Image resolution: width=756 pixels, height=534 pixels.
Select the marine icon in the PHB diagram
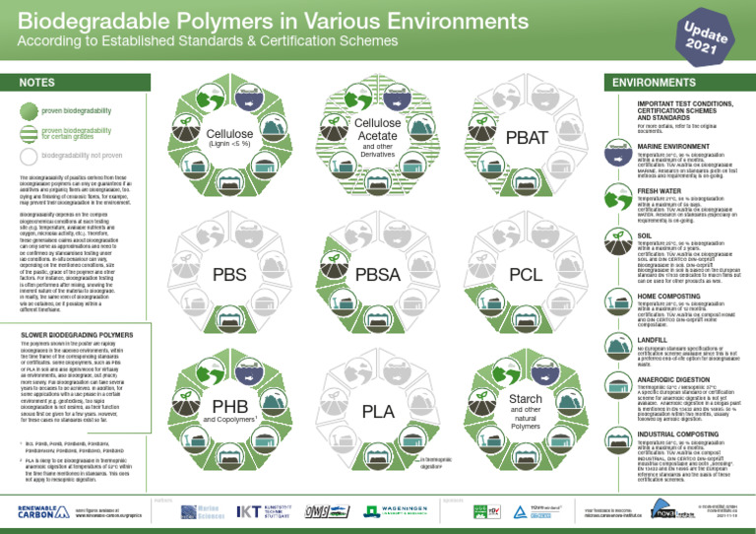click(x=249, y=372)
